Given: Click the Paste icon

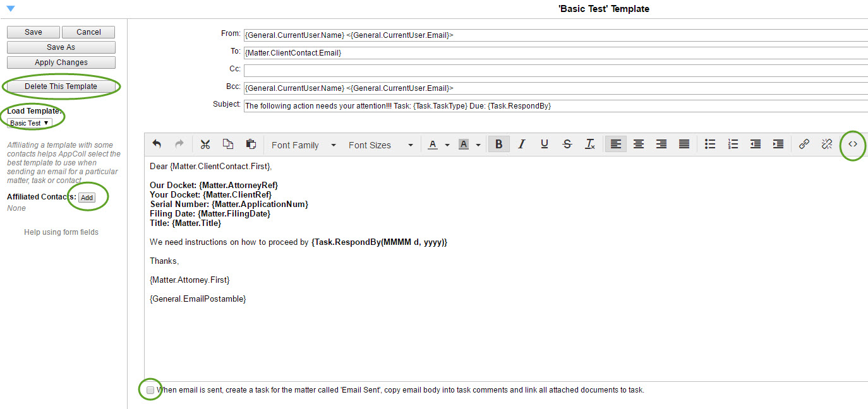Looking at the screenshot, I should coord(251,145).
